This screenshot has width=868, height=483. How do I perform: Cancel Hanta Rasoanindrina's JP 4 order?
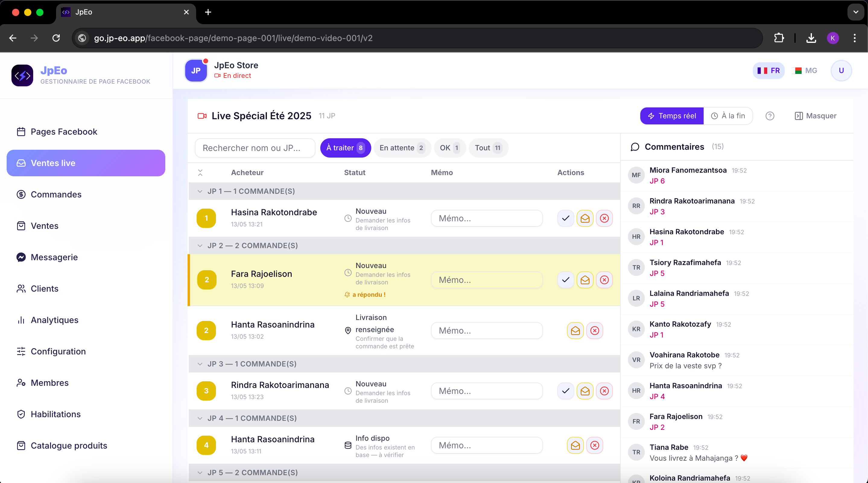[595, 445]
